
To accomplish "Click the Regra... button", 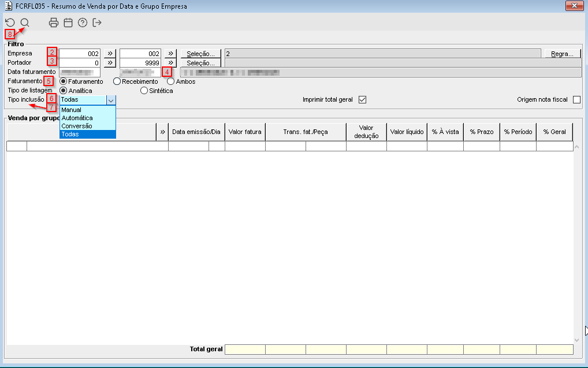I will coord(562,54).
